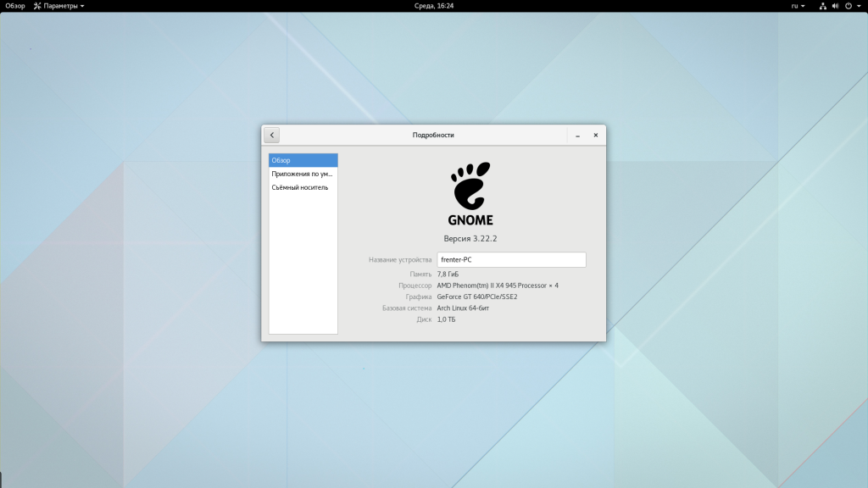Click the Память label

420,274
